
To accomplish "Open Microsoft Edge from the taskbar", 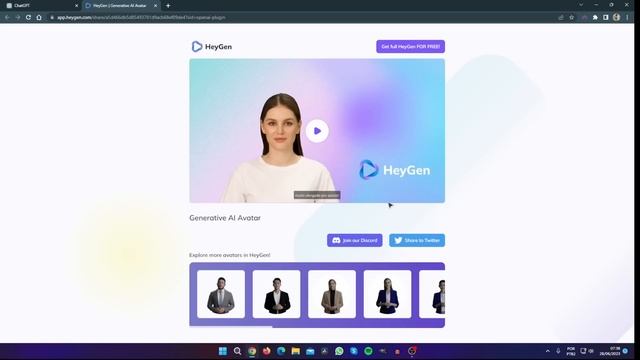I will [x=281, y=351].
